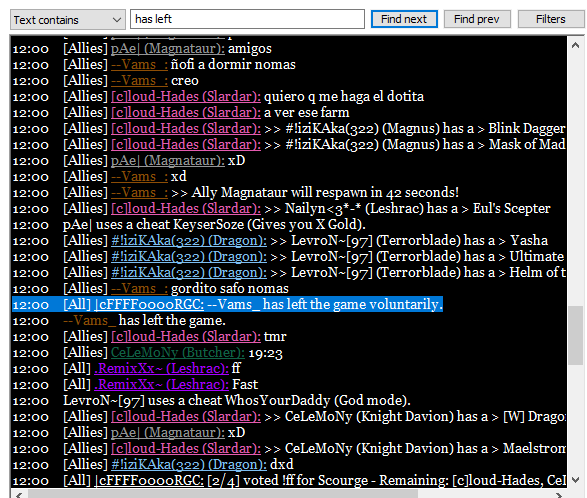Click the vertical scrollbar up arrow

(575, 46)
